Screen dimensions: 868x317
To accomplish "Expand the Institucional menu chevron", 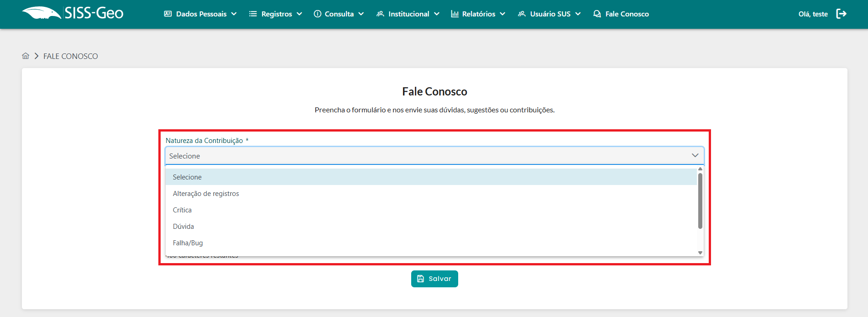I will [x=437, y=14].
